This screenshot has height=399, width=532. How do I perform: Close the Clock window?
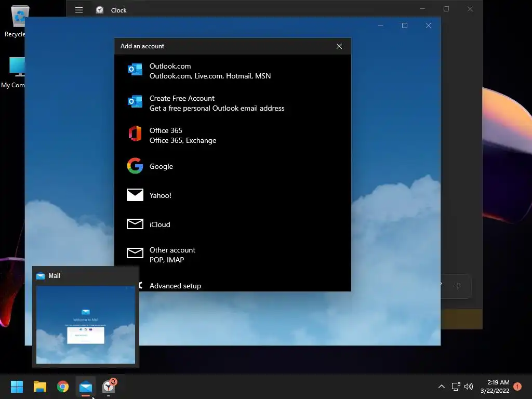click(470, 9)
